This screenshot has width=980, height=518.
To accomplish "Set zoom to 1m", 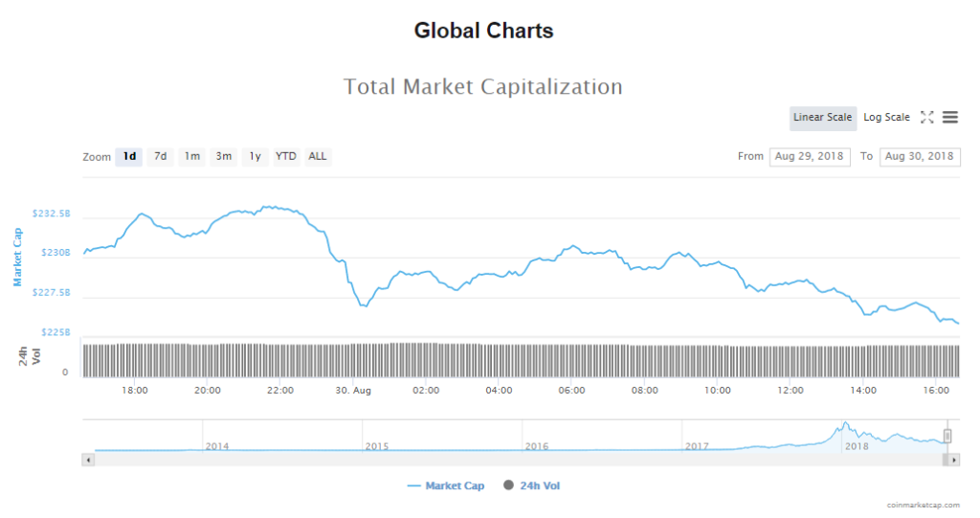I will (192, 156).
